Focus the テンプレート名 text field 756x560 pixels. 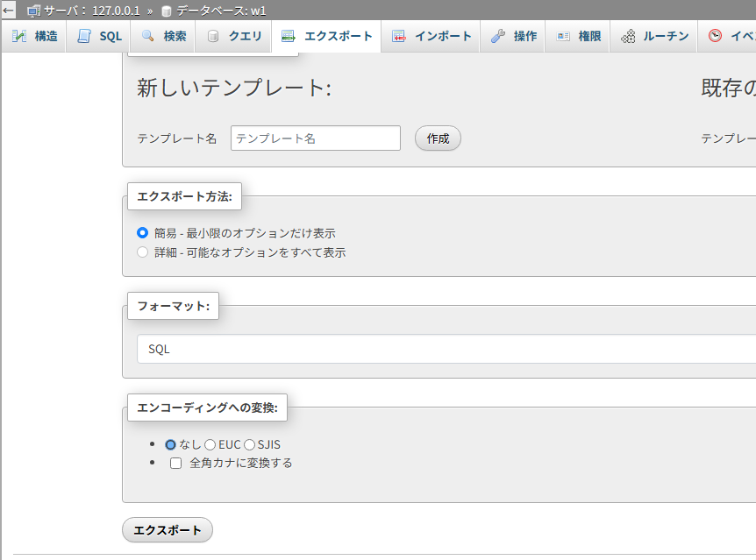click(x=315, y=138)
